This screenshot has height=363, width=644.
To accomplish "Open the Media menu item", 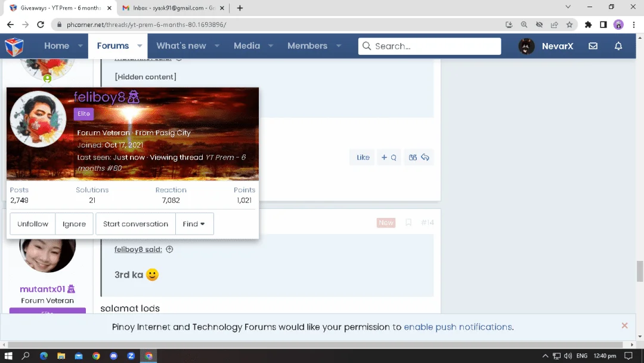I will 247,46.
